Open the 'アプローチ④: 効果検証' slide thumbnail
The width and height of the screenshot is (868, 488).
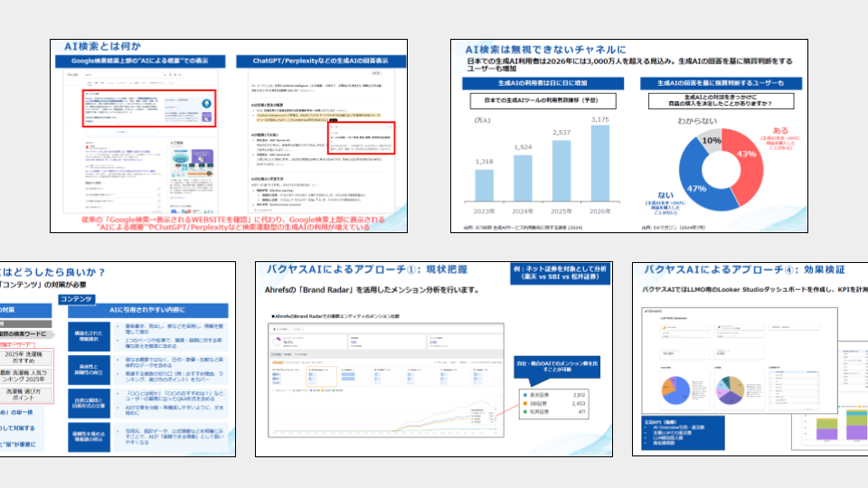point(750,360)
